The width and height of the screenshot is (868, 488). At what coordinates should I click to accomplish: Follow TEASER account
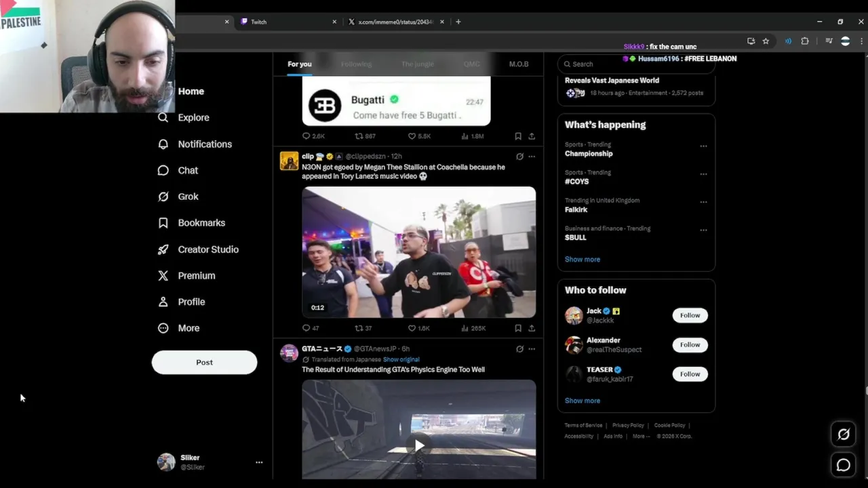click(690, 374)
